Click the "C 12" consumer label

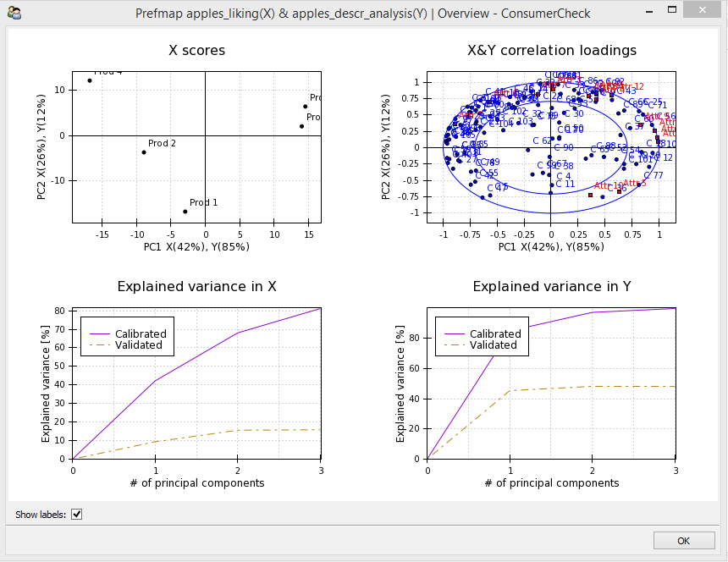point(664,157)
